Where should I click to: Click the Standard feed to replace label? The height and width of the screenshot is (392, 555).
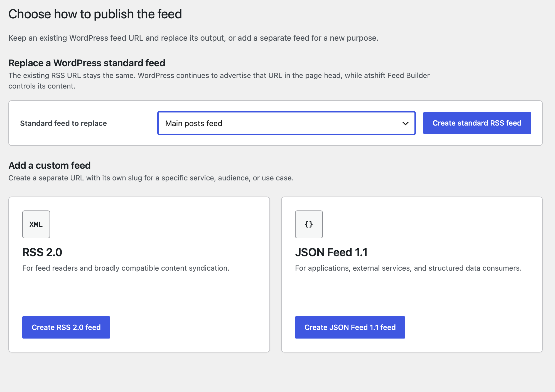coord(63,123)
